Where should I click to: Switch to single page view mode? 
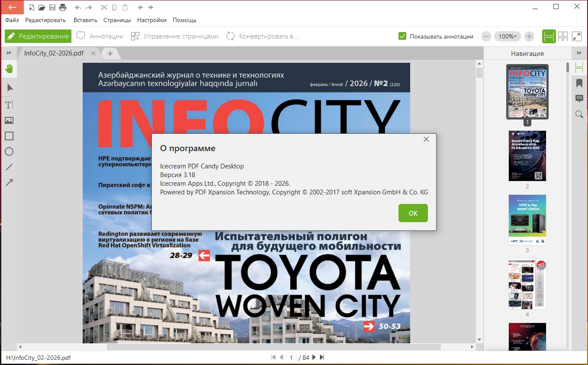(x=549, y=36)
